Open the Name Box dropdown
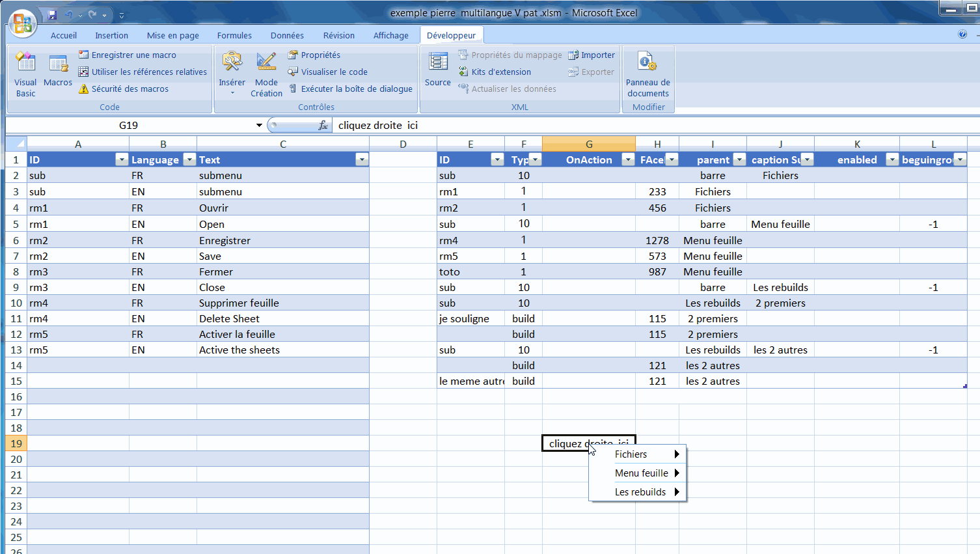The width and height of the screenshot is (980, 554). coord(259,125)
